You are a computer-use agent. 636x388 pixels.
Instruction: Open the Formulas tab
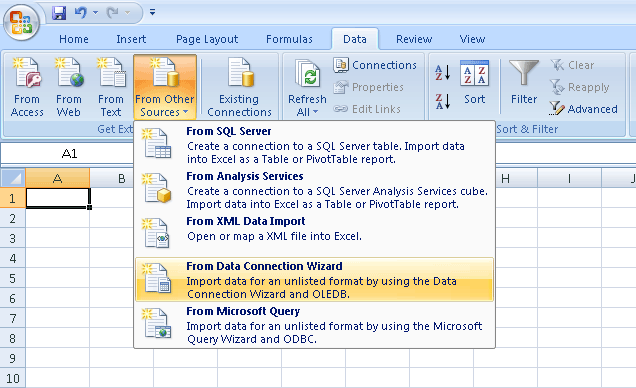pyautogui.click(x=289, y=39)
